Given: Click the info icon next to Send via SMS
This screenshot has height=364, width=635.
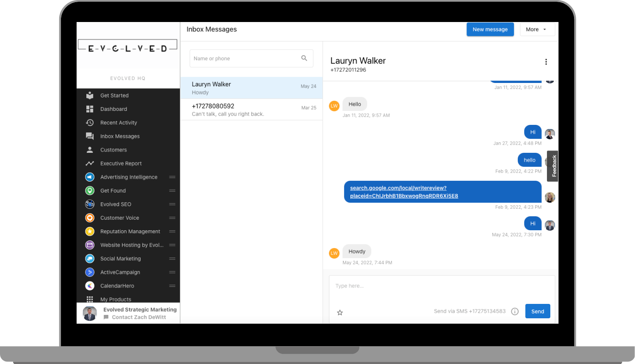Looking at the screenshot, I should (x=515, y=311).
